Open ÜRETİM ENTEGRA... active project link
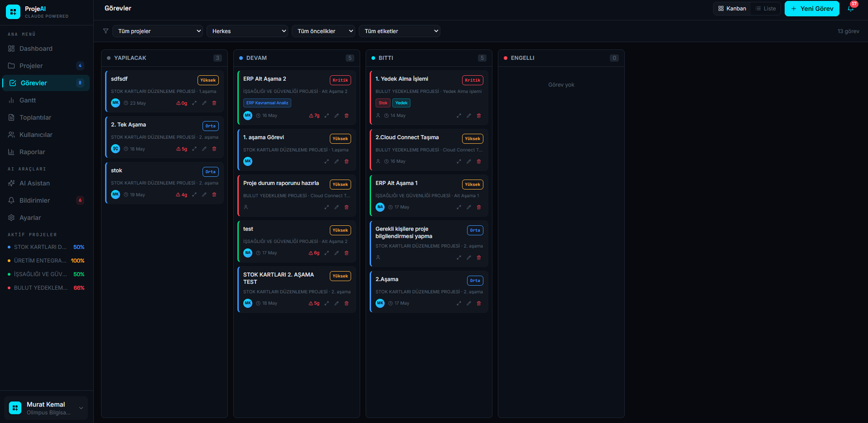Viewport: 868px width, 423px height. pyautogui.click(x=46, y=261)
